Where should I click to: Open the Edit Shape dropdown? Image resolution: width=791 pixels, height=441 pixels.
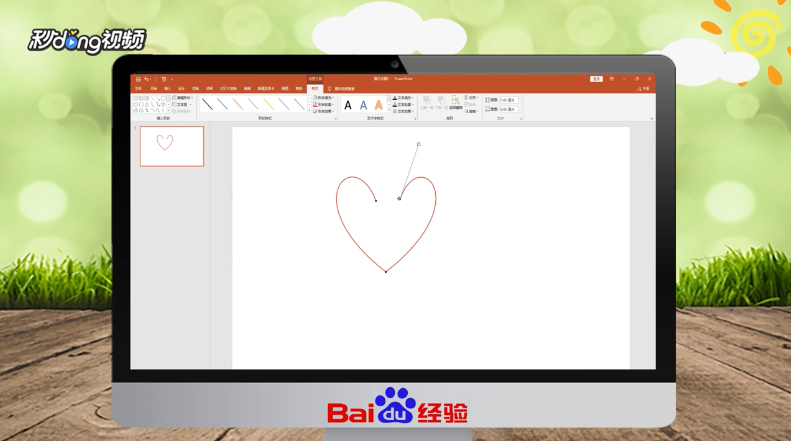click(183, 97)
